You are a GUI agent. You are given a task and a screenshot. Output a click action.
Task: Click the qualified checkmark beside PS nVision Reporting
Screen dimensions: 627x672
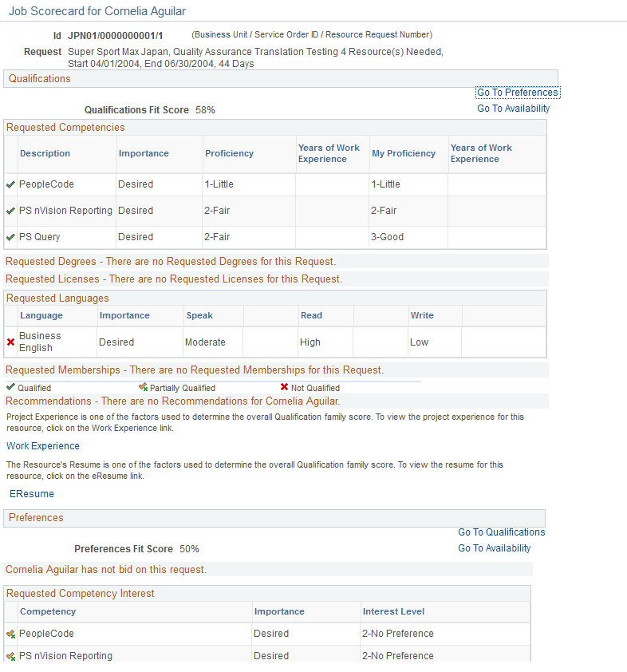coord(10,211)
